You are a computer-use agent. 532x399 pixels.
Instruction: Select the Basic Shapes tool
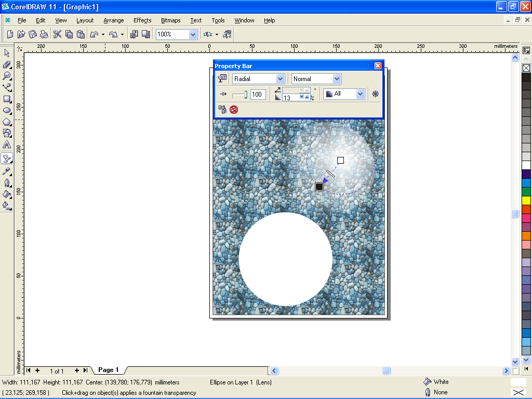pos(7,133)
